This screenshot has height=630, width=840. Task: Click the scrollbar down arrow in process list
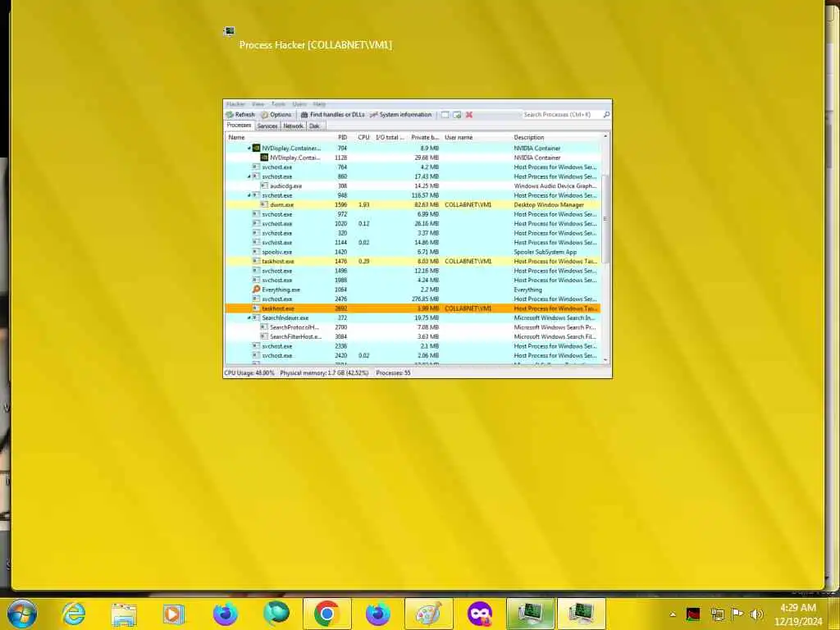coord(605,360)
